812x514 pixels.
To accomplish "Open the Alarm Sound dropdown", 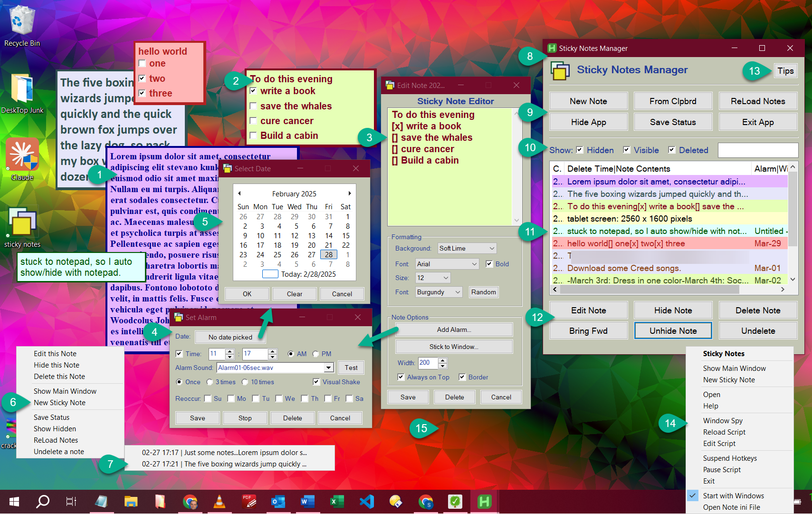I will [x=328, y=368].
